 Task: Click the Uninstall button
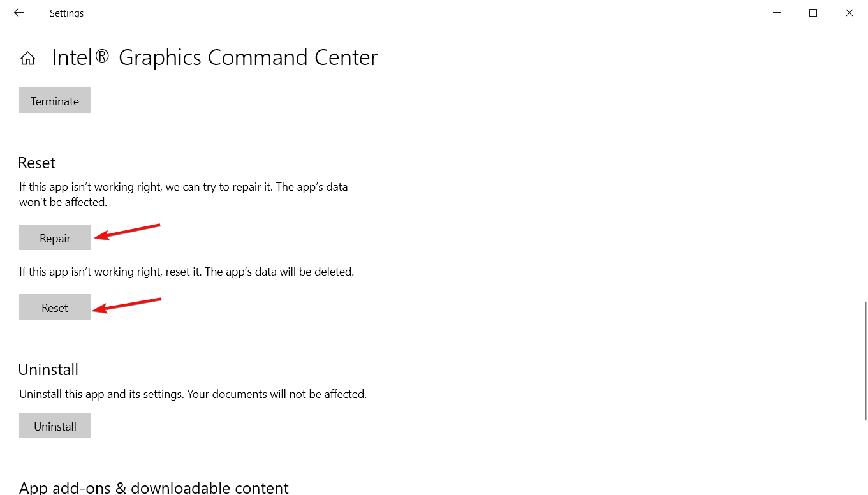pyautogui.click(x=55, y=426)
